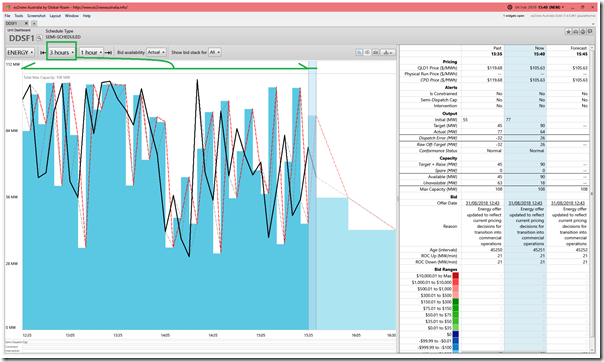The width and height of the screenshot is (604, 362).
Task: Click the red $1,000.01 to $10,000 swatch
Action: pyautogui.click(x=455, y=282)
